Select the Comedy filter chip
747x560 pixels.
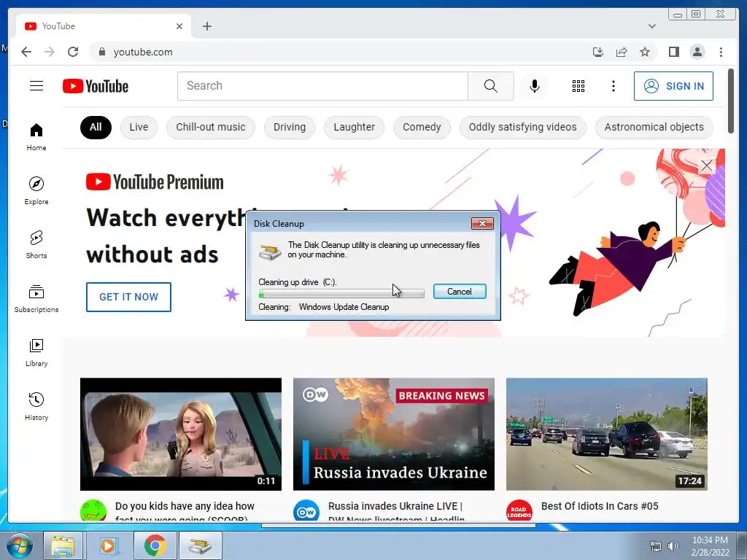(x=422, y=127)
